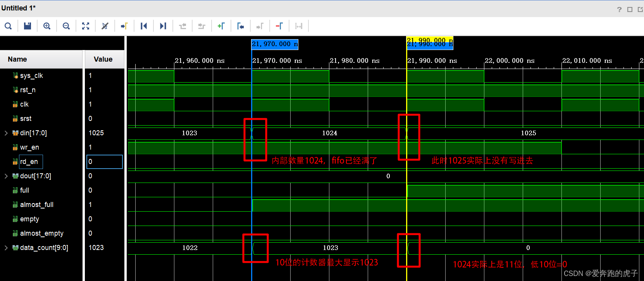Click the 22,010.000 ns ruler label

tap(587, 60)
